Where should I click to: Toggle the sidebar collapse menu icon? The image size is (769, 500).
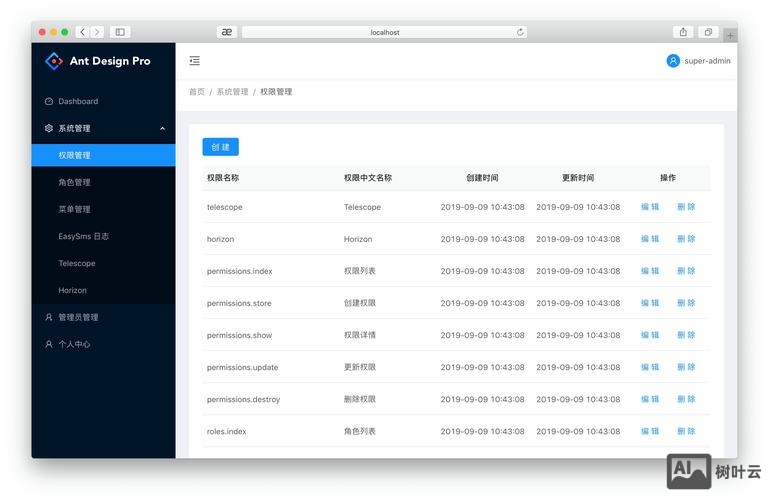click(x=194, y=61)
